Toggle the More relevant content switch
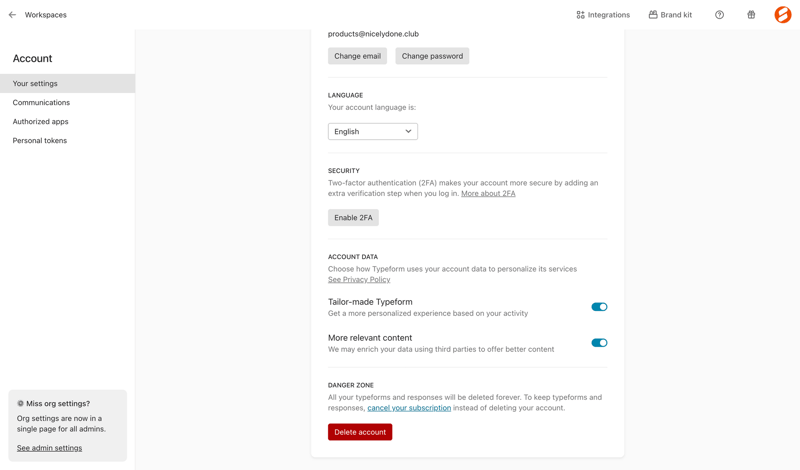The width and height of the screenshot is (800, 470). point(599,342)
